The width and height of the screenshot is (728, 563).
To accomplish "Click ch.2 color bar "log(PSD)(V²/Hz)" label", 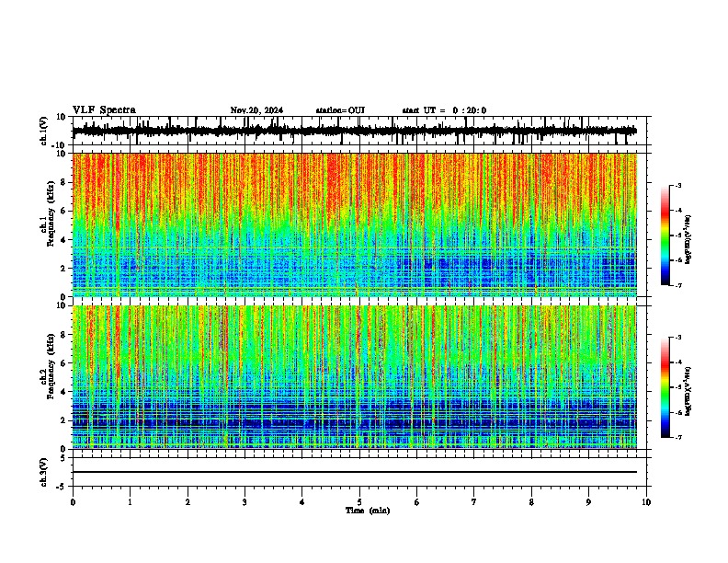I will tap(688, 391).
